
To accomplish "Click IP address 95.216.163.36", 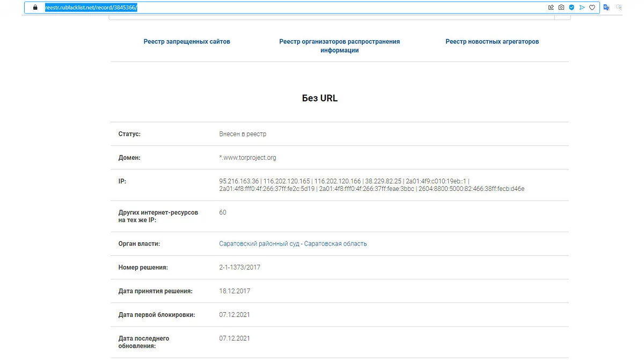I will tap(239, 181).
